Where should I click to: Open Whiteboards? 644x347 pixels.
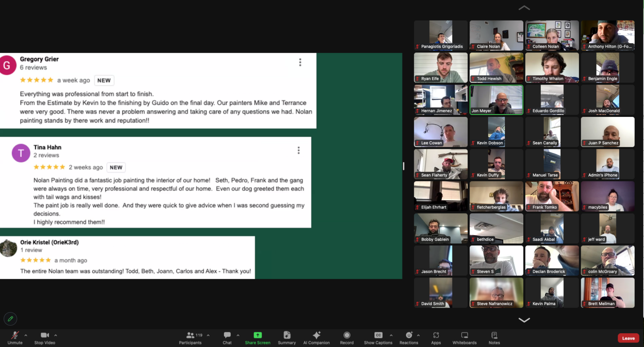(464, 338)
